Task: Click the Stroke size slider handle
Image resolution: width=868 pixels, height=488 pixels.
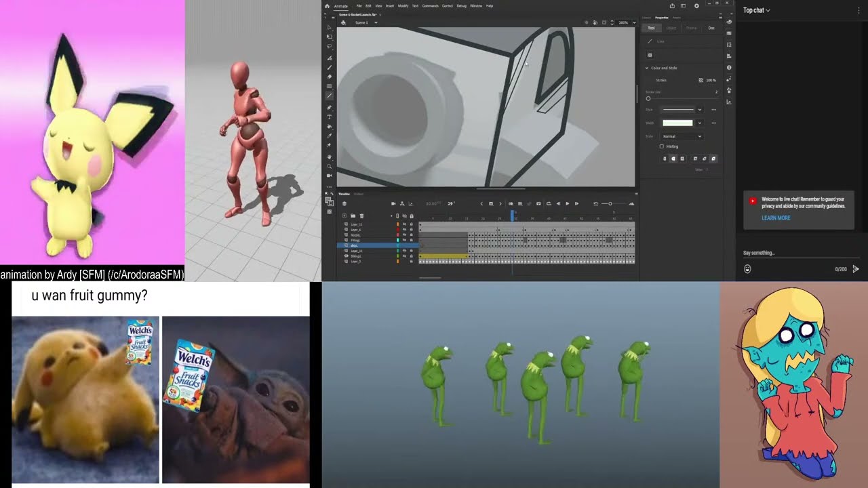Action: (x=648, y=98)
